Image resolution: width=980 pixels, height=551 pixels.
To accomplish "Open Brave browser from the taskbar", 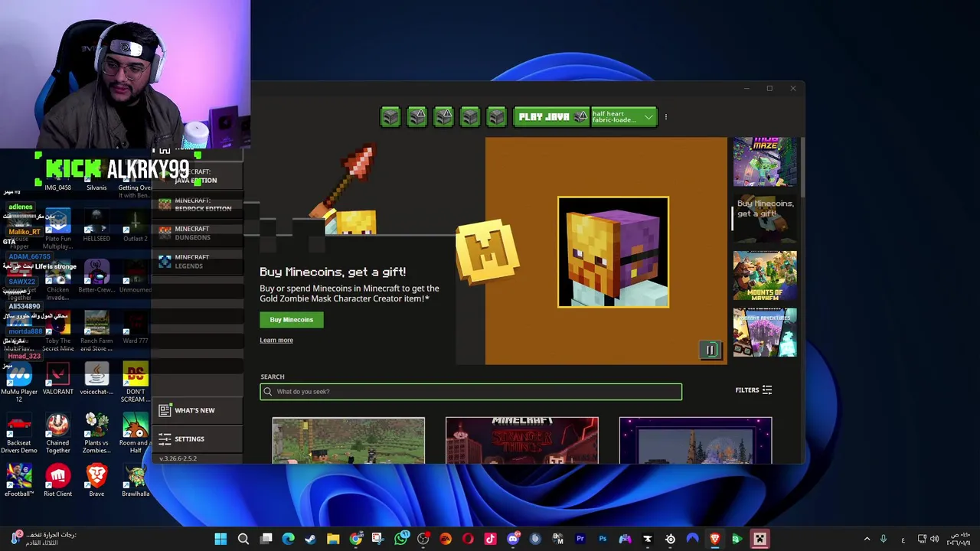I will point(714,539).
